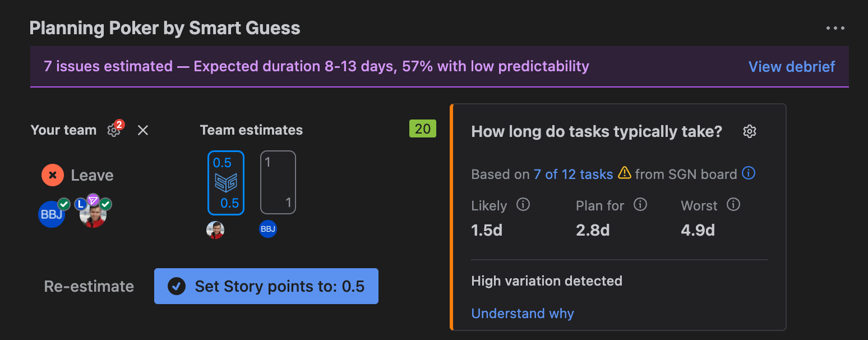Click check badge on teammate's photo avatar

tap(105, 204)
